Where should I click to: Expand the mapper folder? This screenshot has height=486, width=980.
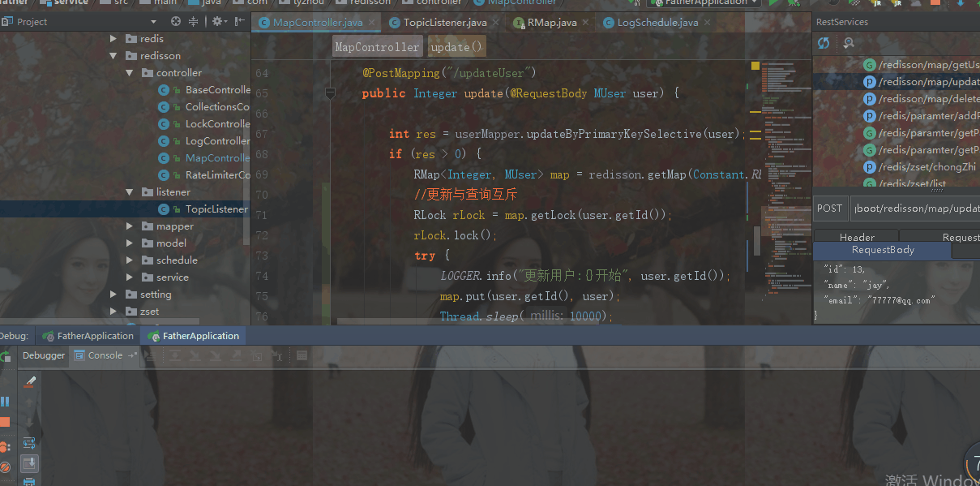coord(129,226)
